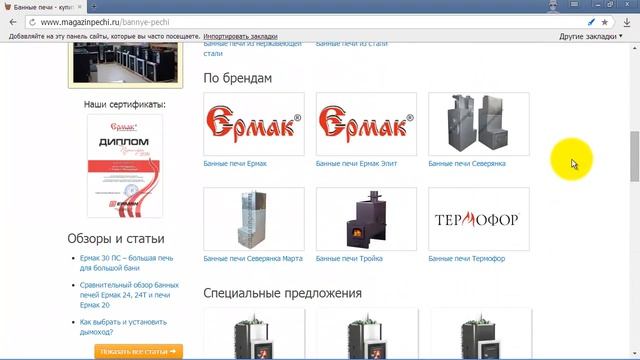
Task: Open the Тройка stove image thumbnail
Action: tap(366, 219)
